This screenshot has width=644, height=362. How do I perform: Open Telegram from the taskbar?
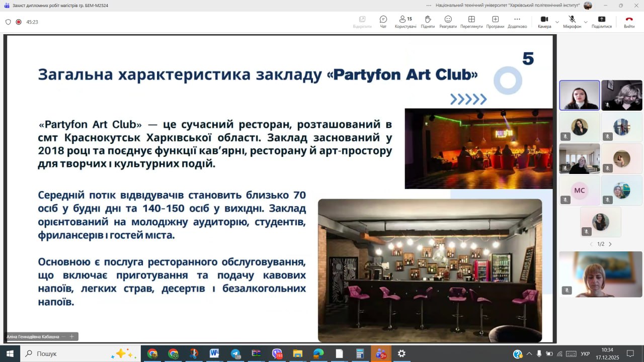235,353
